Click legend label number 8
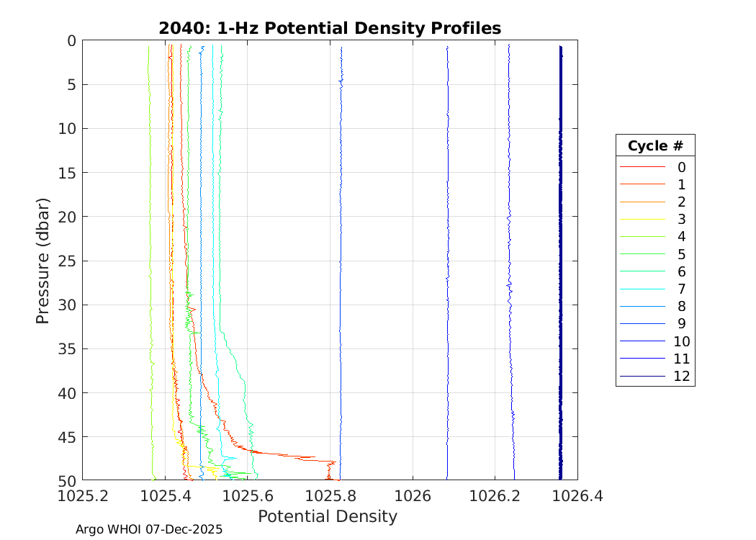Viewport: 756px width, 540px height. (x=681, y=307)
